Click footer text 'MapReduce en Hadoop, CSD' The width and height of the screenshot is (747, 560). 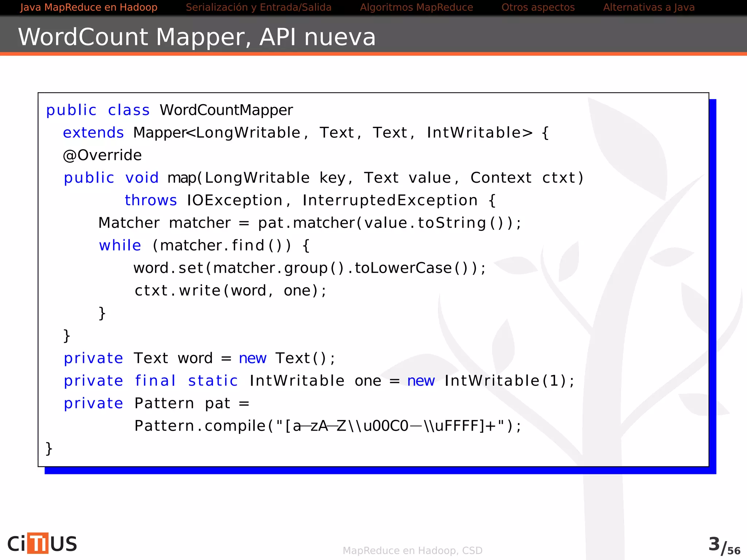pyautogui.click(x=413, y=551)
